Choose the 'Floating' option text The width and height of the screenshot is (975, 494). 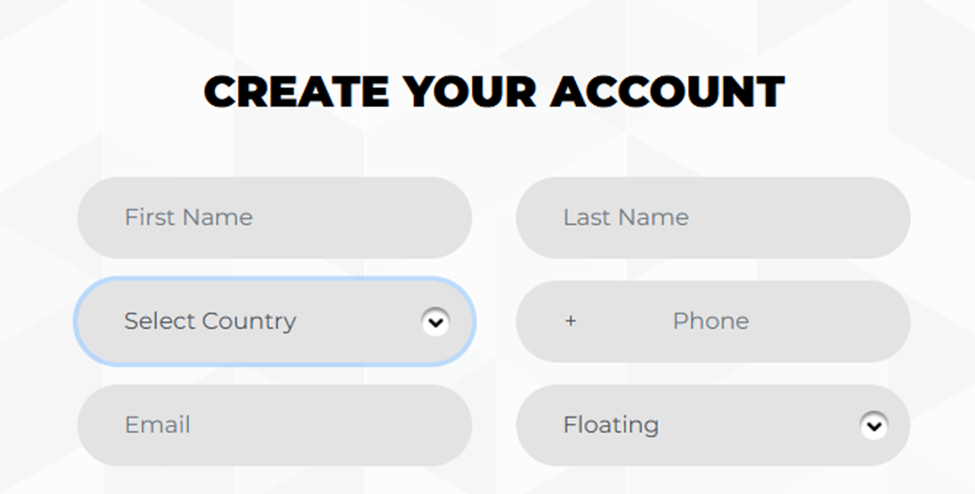[611, 425]
